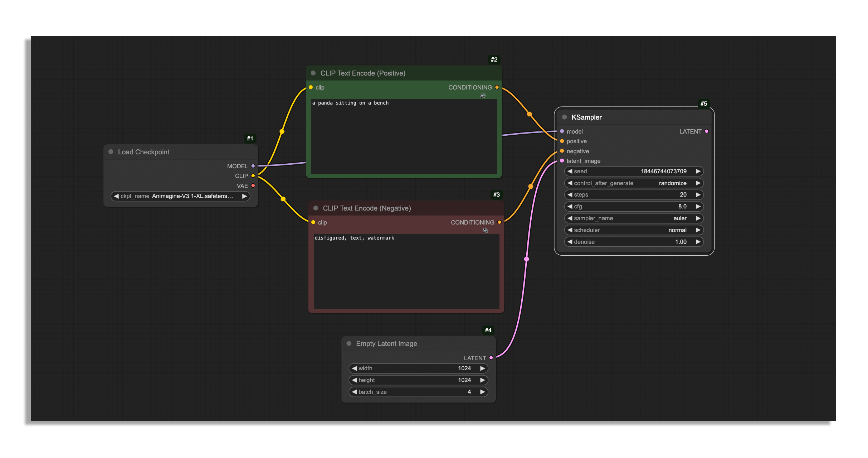The height and width of the screenshot is (458, 868).
Task: Click the #4 badge above Empty Latent Image
Action: coord(488,330)
